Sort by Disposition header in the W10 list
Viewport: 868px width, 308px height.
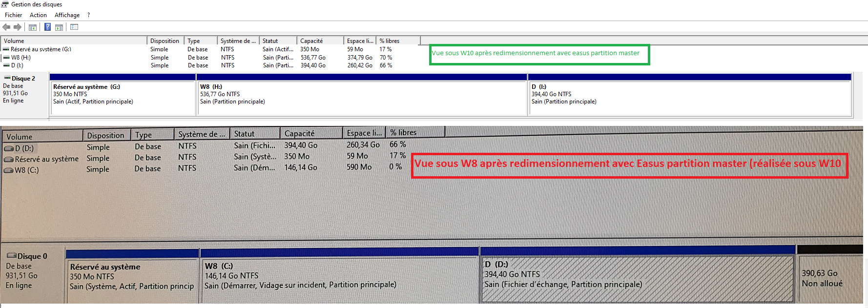pos(165,41)
